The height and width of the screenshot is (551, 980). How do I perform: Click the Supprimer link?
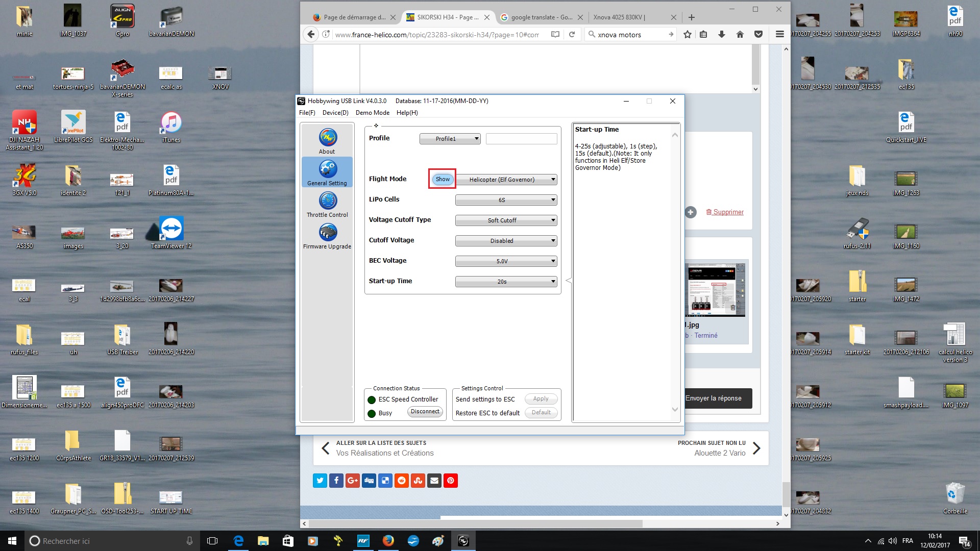[x=725, y=212]
